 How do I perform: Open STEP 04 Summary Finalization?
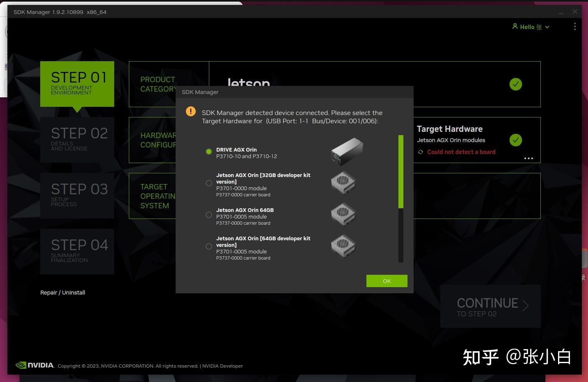point(77,251)
